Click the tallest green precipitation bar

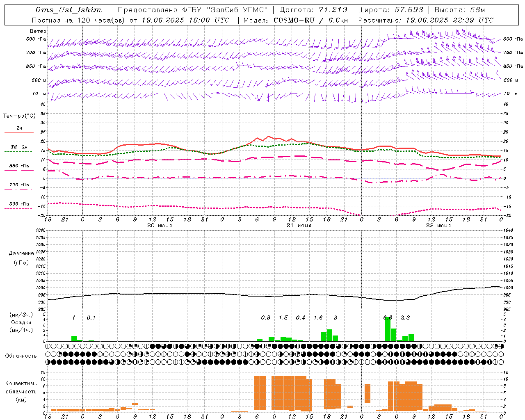point(388,329)
